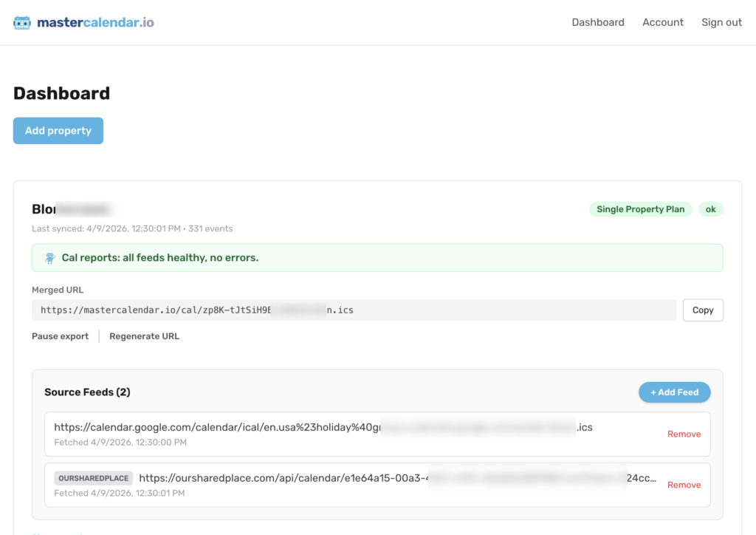Click the + Add Feed button
The height and width of the screenshot is (535, 756).
pyautogui.click(x=673, y=392)
